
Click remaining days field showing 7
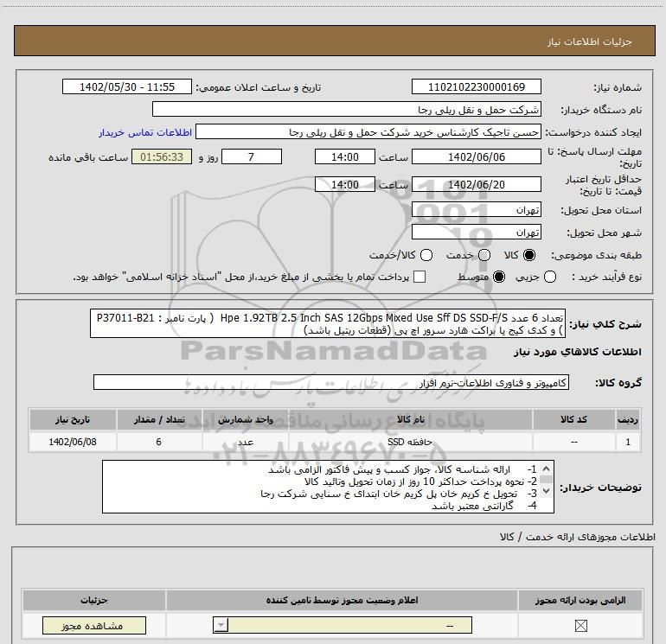tap(252, 156)
